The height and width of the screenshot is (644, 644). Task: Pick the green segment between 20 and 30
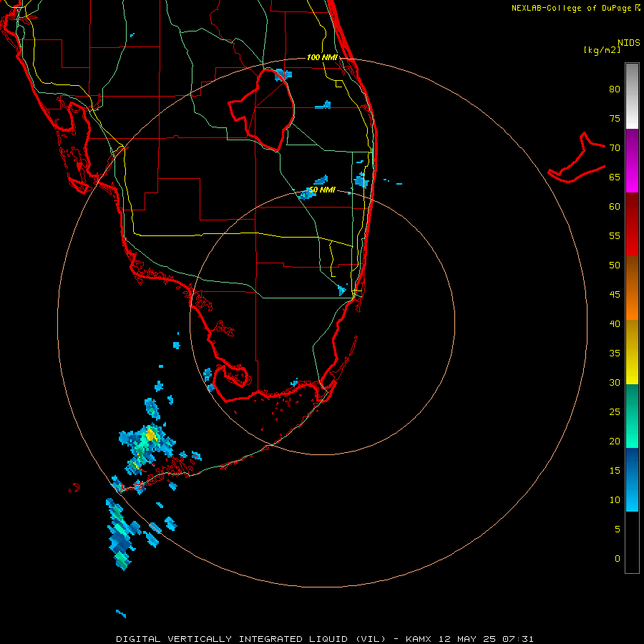pyautogui.click(x=632, y=416)
